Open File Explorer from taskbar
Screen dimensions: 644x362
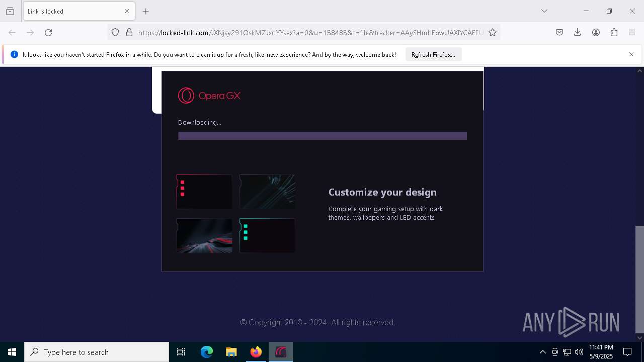tap(231, 352)
